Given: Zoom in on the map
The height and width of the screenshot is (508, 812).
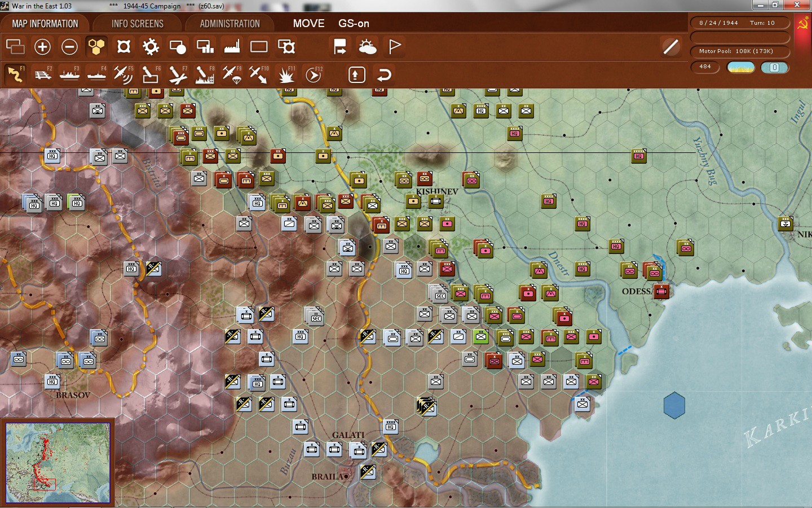Looking at the screenshot, I should coord(42,46).
